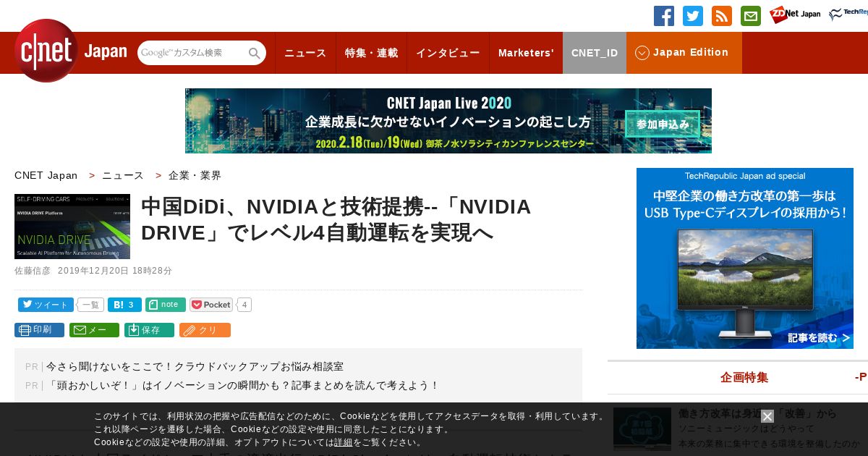Visit the TechRepublic logo link
The image size is (868, 456).
[848, 14]
